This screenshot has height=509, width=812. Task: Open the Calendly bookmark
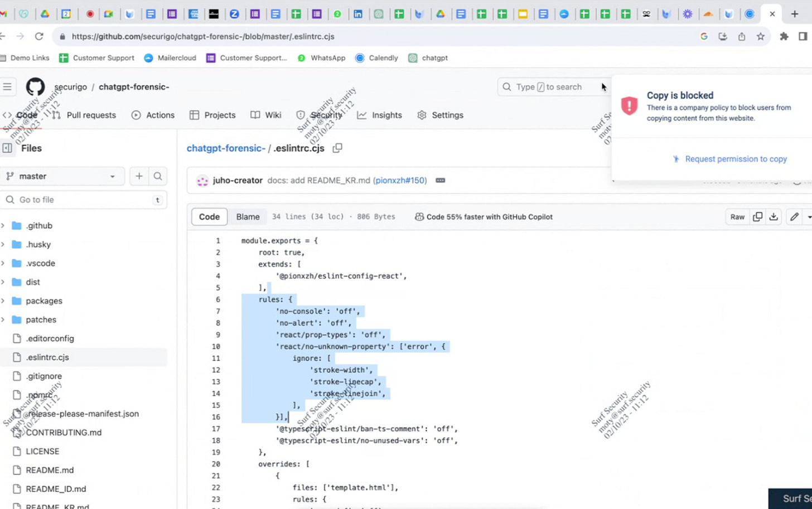click(377, 58)
